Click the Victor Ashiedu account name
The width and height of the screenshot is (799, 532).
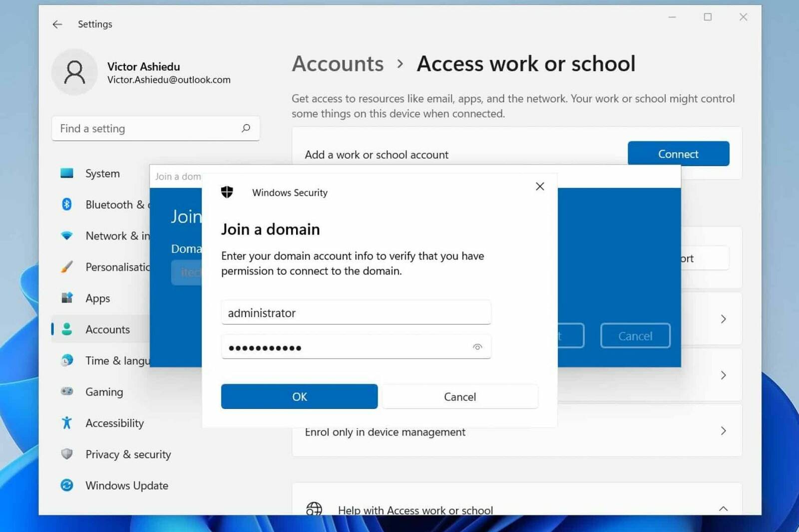[143, 66]
